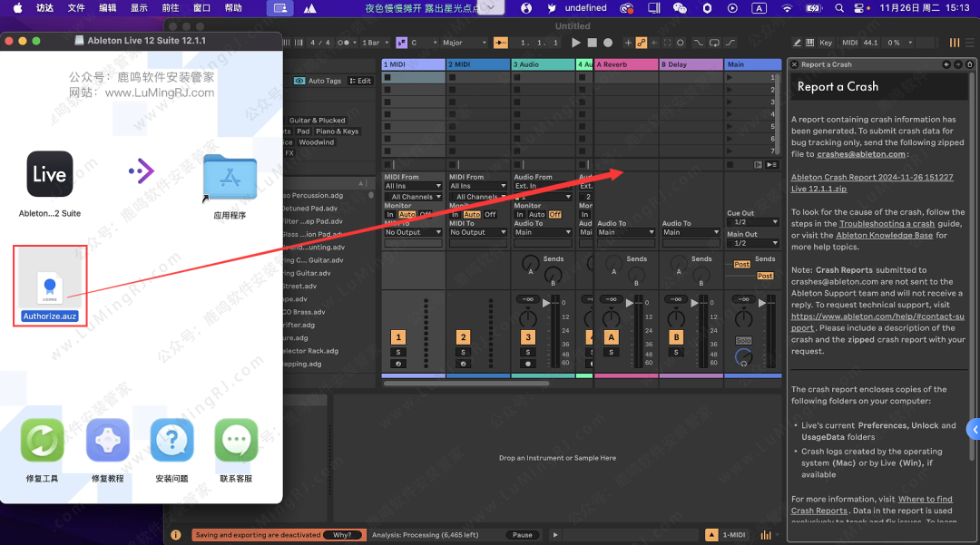Viewport: 980px width, 545px height.
Task: Click the Why? button in status bar
Action: [x=342, y=535]
